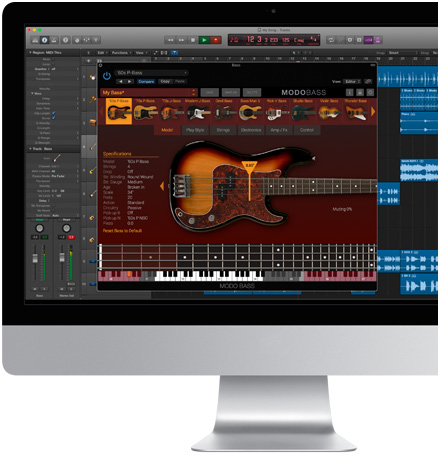Click the add track plus button
Viewport: 438px width, 455px height.
[88, 61]
